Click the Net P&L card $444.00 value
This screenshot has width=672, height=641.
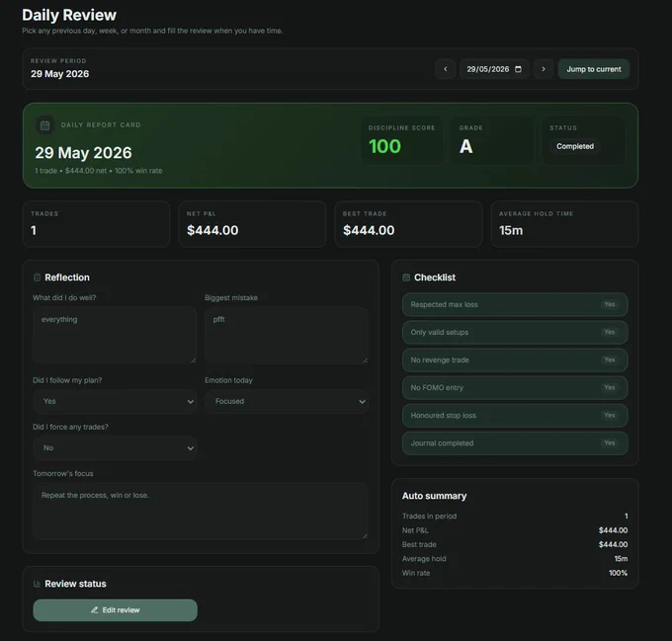pyautogui.click(x=212, y=230)
